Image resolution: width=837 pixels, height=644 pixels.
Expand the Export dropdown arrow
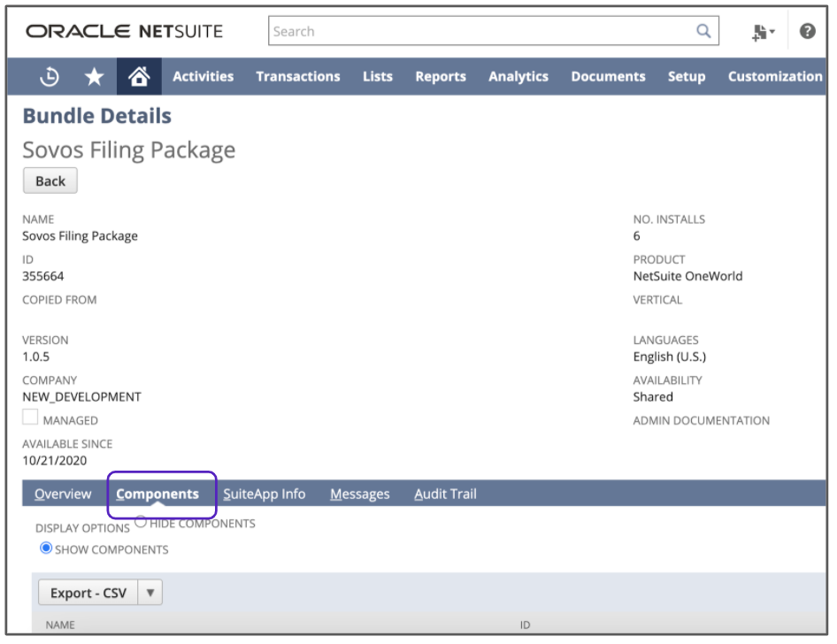[150, 593]
